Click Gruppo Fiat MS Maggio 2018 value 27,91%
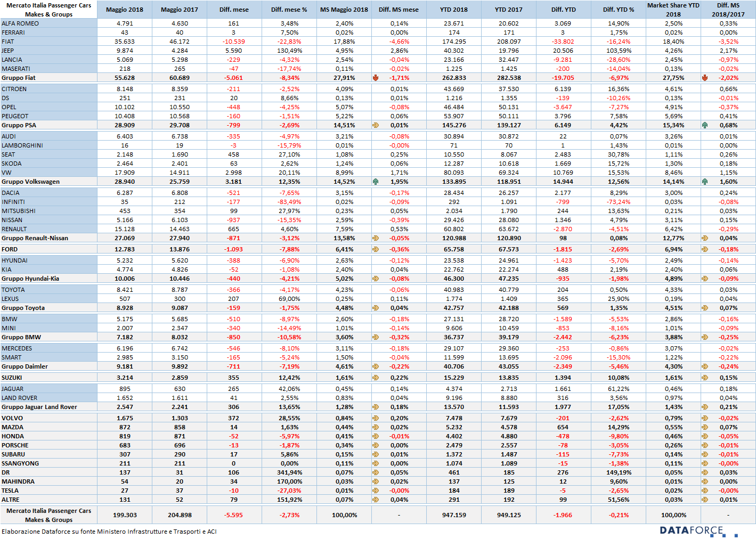The height and width of the screenshot is (539, 756). click(344, 78)
